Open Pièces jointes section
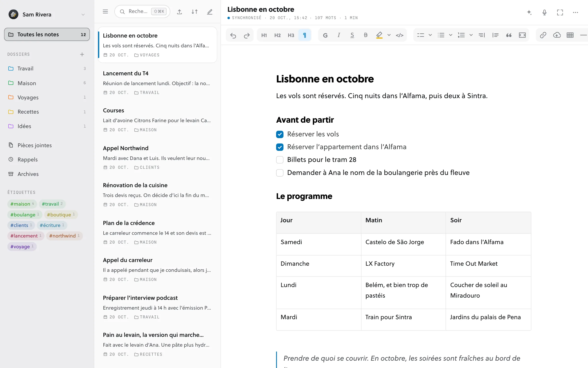 click(47, 145)
